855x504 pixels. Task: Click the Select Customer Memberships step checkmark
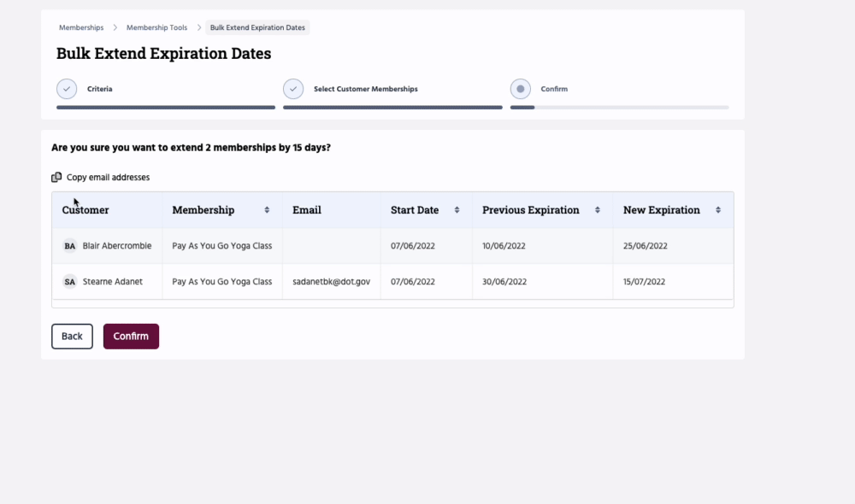pos(293,89)
